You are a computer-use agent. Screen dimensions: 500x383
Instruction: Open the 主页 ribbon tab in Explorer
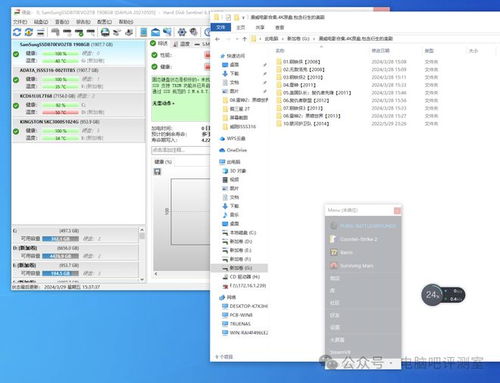pos(241,27)
